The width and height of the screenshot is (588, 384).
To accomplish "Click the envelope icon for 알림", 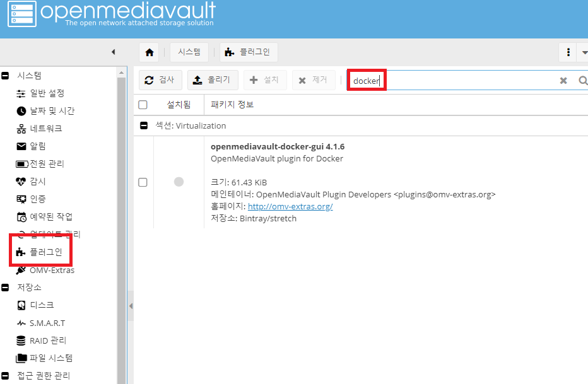I will tap(21, 146).
